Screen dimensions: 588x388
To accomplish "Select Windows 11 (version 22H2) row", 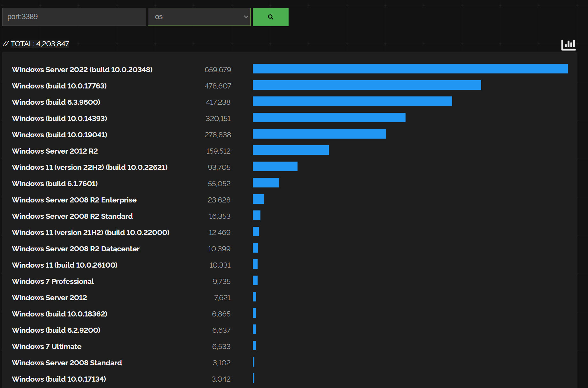I will tap(89, 167).
